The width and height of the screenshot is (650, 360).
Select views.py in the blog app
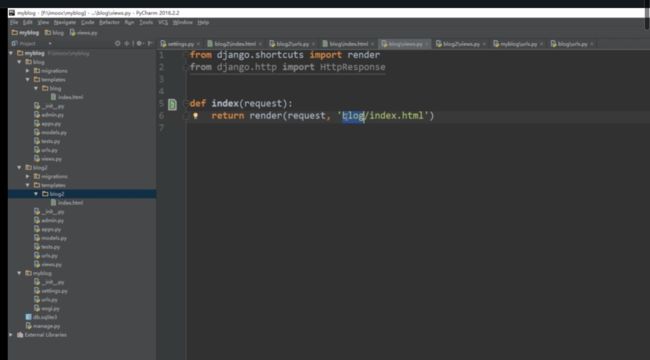click(48, 159)
